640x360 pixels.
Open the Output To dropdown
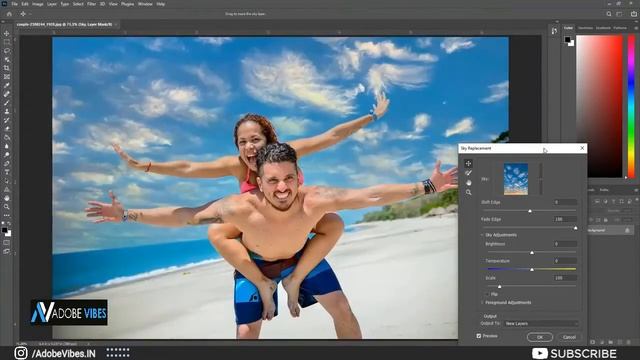click(x=541, y=323)
